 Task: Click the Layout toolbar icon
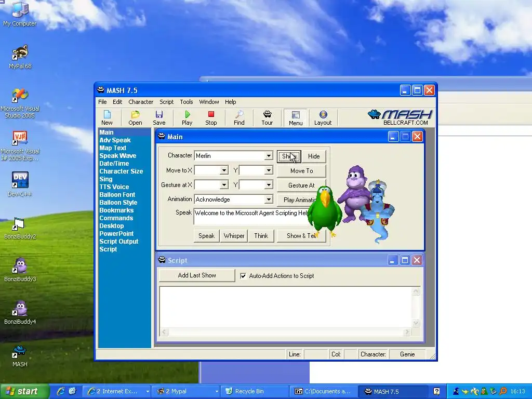(323, 118)
